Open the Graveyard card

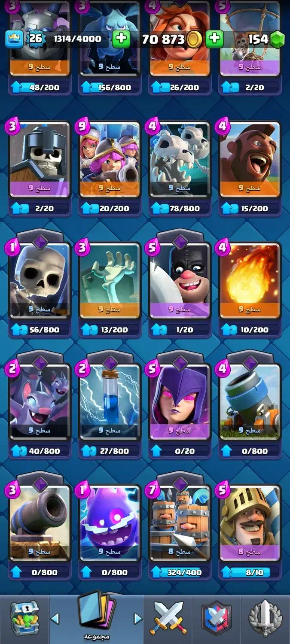point(110,281)
